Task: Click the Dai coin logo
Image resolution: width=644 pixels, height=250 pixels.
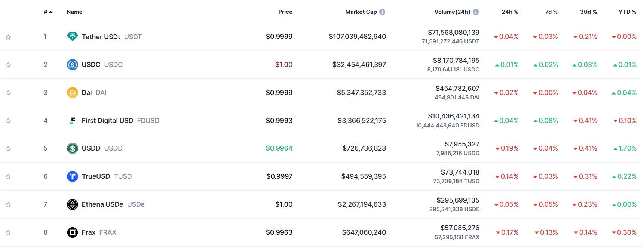Action: pyautogui.click(x=72, y=93)
